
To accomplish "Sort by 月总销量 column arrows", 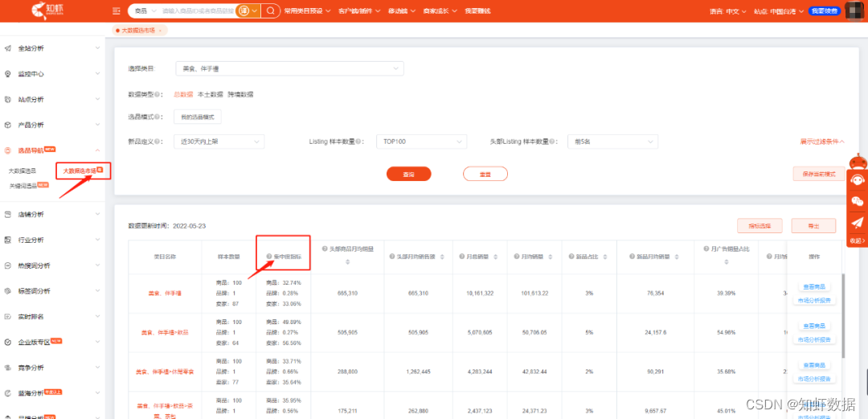I will 494,257.
